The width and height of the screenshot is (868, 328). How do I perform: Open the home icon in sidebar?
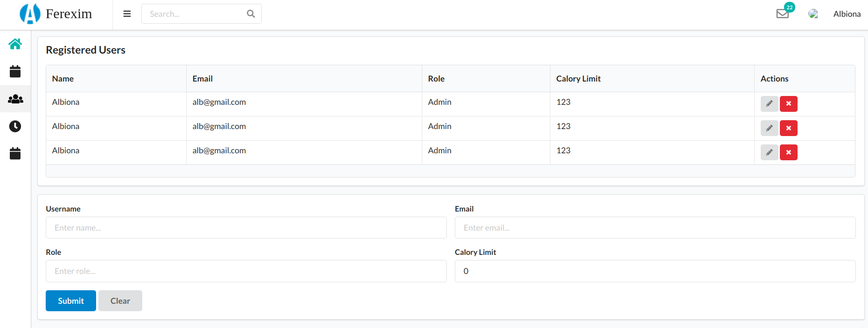[15, 44]
